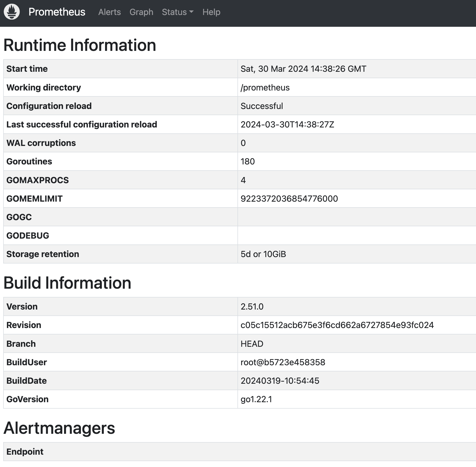
Task: Select the version number 2.51.0
Action: 252,307
